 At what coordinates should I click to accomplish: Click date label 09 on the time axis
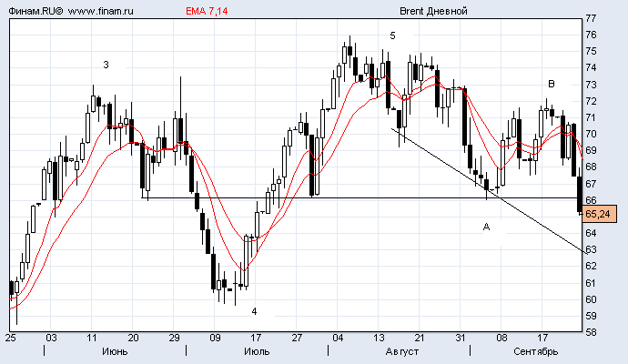(x=215, y=338)
